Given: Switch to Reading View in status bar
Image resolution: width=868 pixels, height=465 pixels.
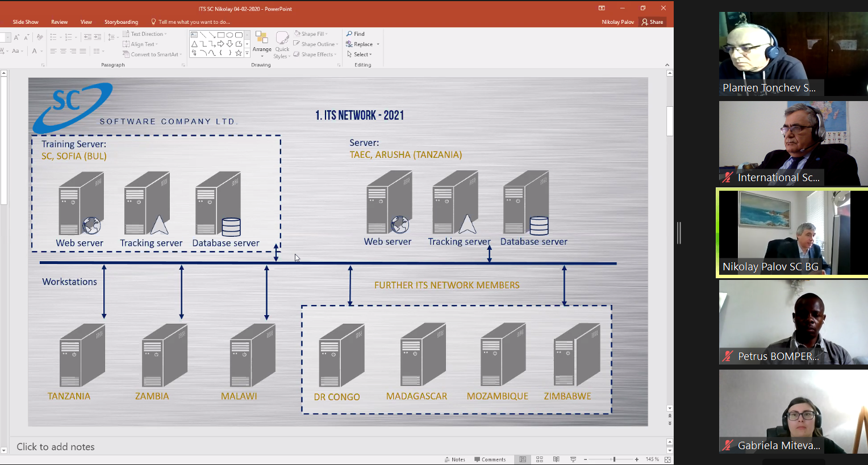Looking at the screenshot, I should pyautogui.click(x=556, y=459).
